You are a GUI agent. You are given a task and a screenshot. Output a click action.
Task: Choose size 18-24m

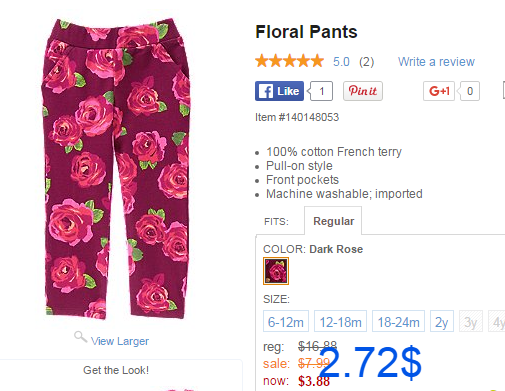coord(398,321)
